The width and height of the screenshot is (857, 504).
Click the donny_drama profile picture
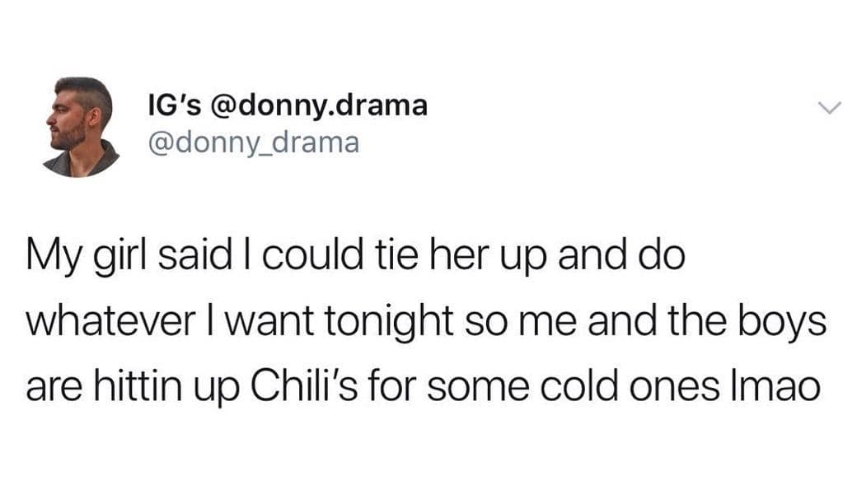81,126
